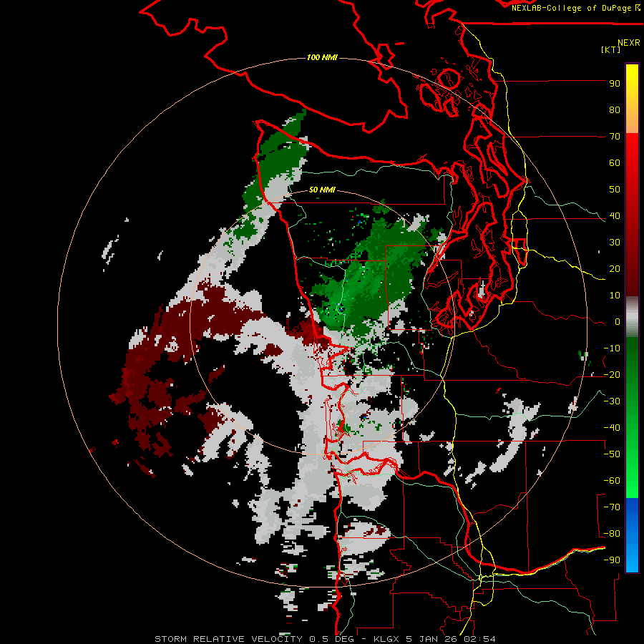Click the 20 value on velocity legend

click(x=615, y=269)
